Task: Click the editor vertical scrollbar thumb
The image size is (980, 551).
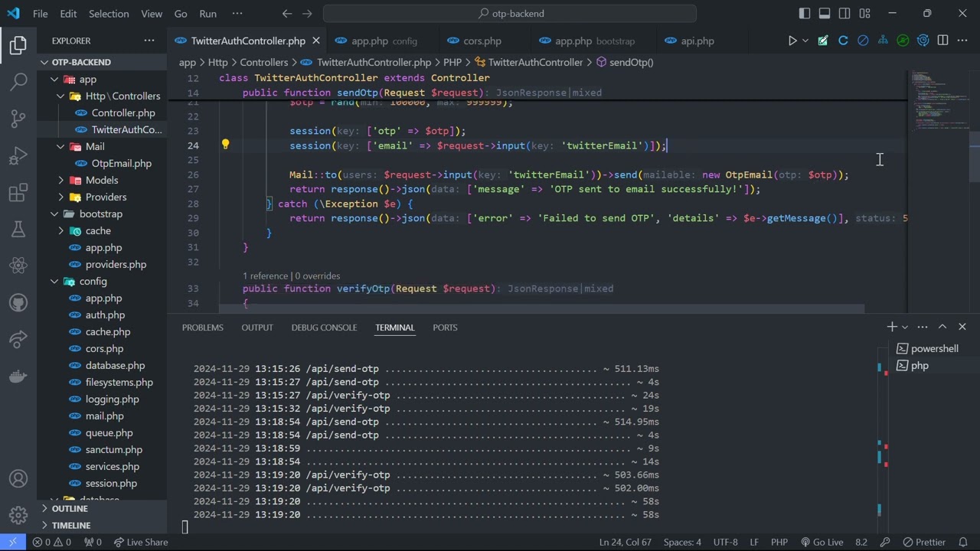Action: 974,156
